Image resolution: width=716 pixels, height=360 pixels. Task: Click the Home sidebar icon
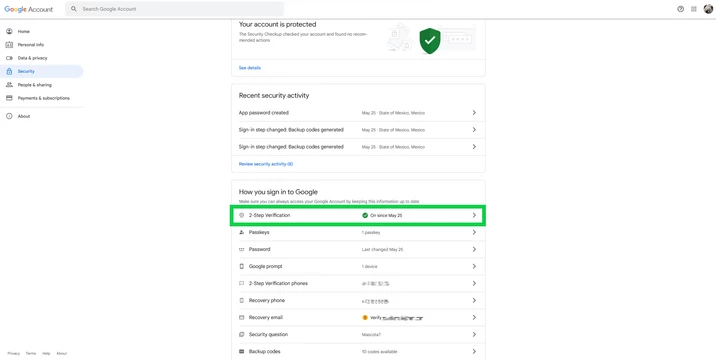pos(9,32)
